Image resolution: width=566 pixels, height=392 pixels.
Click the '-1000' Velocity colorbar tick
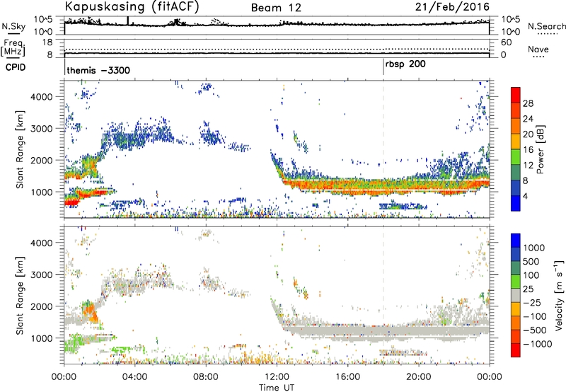click(538, 344)
